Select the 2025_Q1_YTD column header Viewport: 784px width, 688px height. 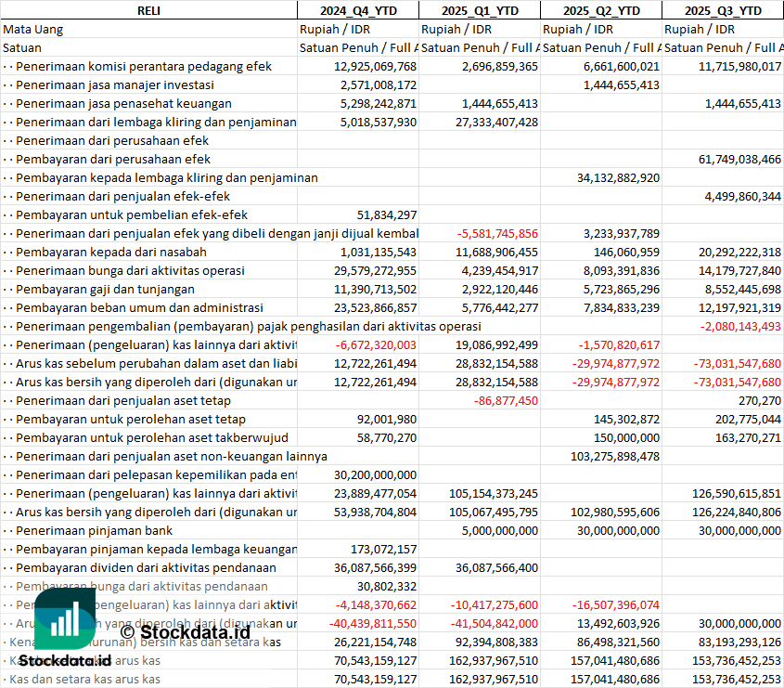(480, 10)
